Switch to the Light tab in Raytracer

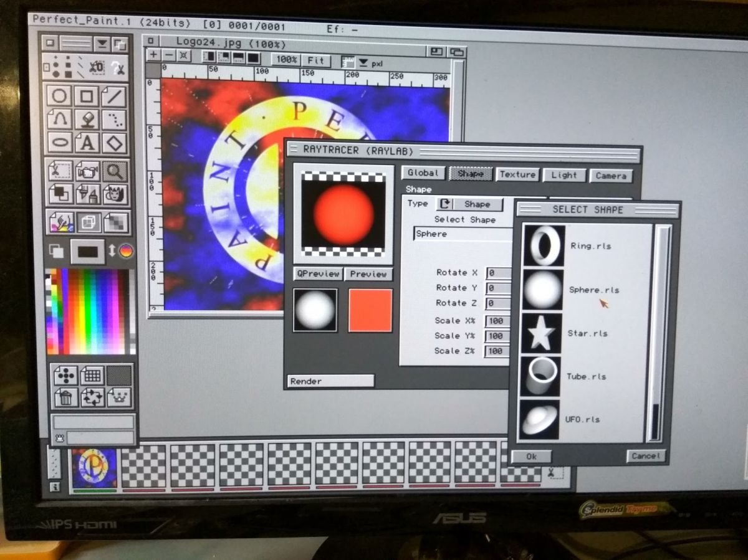pos(564,176)
